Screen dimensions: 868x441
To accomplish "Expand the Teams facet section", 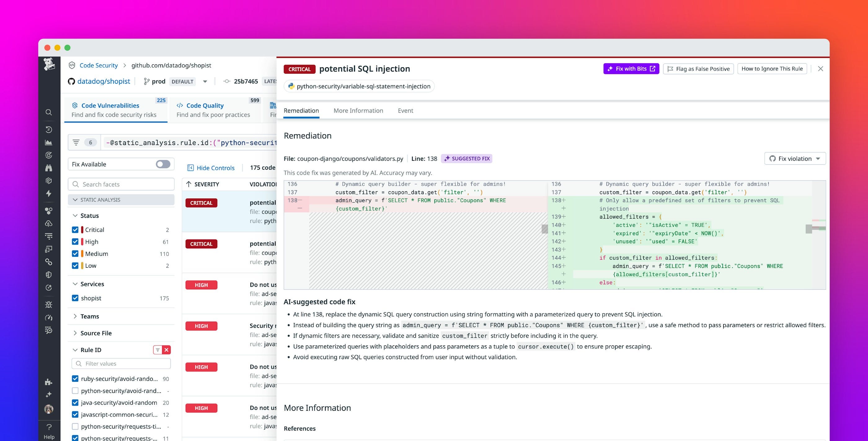I will (x=75, y=316).
